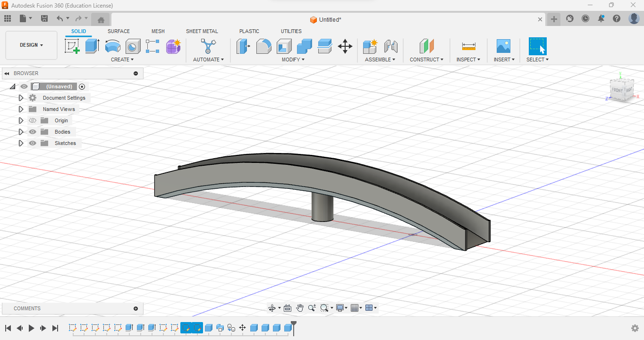This screenshot has height=340, width=644.
Task: Select the Extrude tool
Action: coord(92,46)
